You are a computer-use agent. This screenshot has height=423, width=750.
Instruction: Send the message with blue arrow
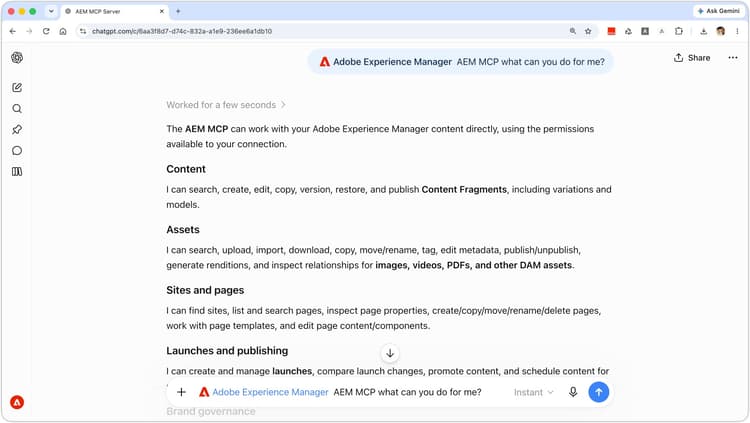tap(598, 392)
